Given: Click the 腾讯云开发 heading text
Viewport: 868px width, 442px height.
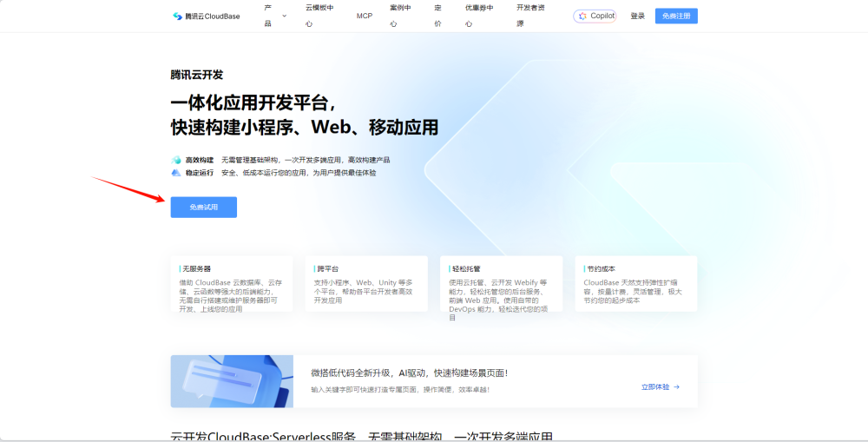Looking at the screenshot, I should pyautogui.click(x=197, y=75).
